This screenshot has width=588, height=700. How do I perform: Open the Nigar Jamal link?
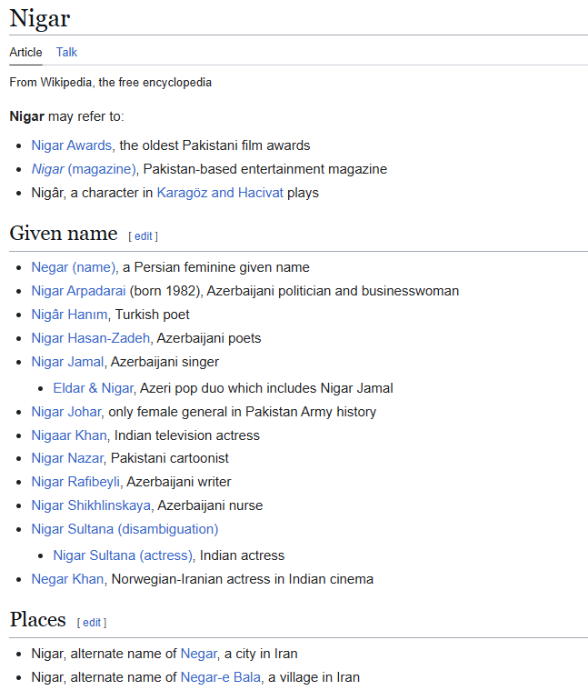click(67, 362)
